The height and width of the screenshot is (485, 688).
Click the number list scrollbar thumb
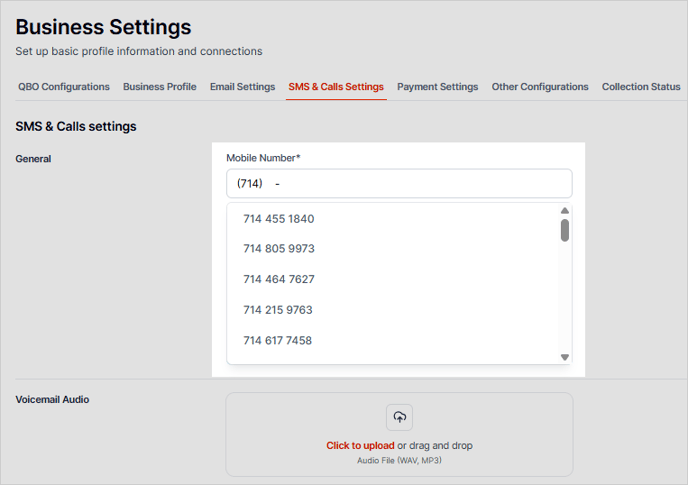pos(565,230)
